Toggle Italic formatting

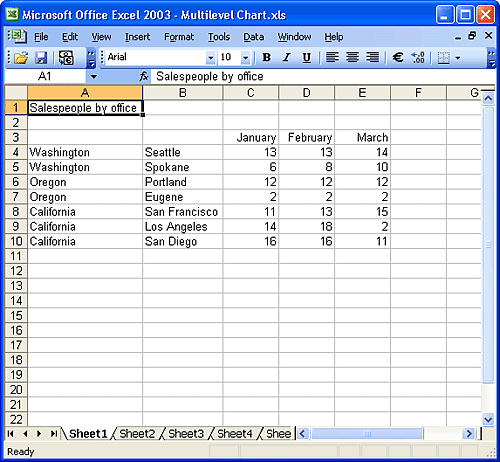[286, 58]
